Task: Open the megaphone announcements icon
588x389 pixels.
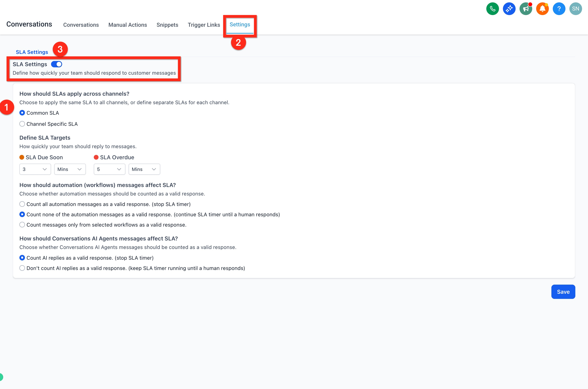Action: (525, 9)
